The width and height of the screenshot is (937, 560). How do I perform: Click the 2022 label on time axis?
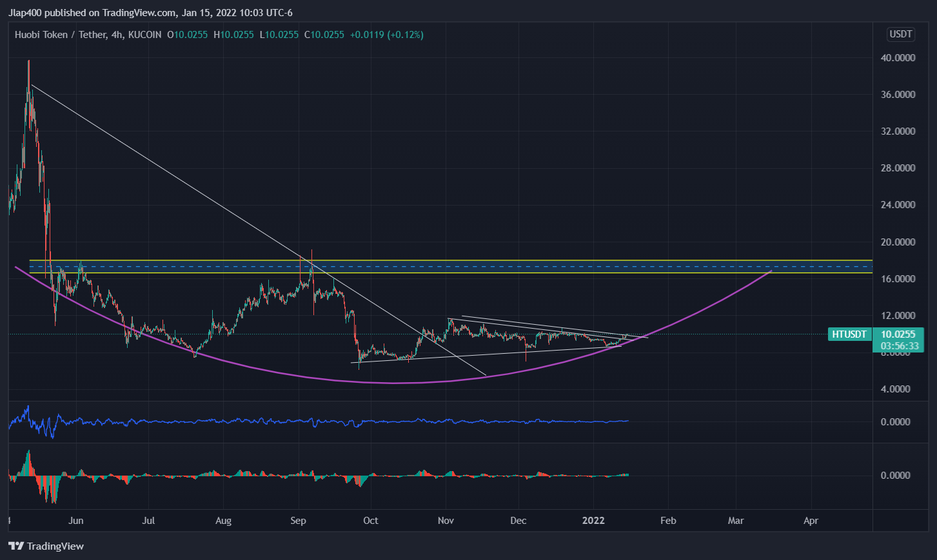coord(593,520)
